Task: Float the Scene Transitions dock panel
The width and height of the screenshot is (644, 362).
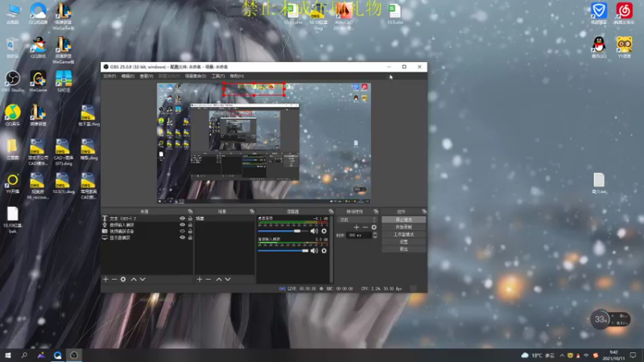Action: coord(376,212)
